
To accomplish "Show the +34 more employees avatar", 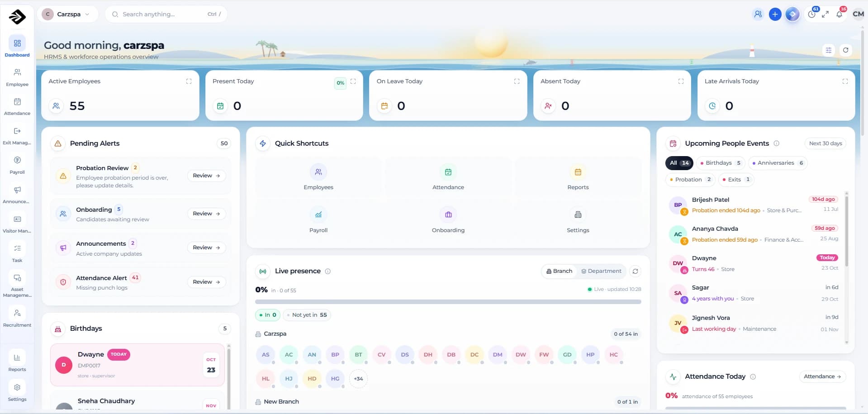I will tap(358, 379).
